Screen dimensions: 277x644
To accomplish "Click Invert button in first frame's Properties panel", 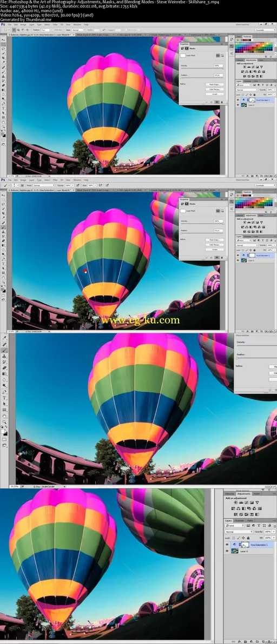I will [215, 94].
